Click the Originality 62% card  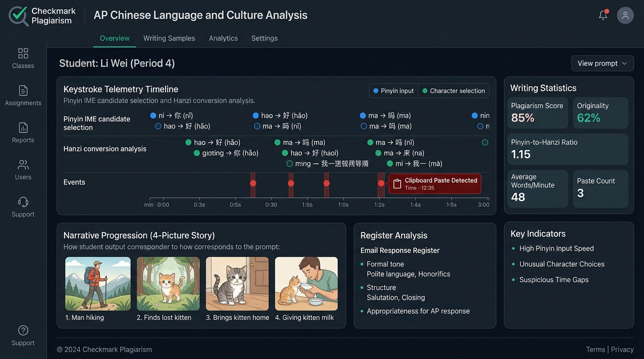click(600, 113)
